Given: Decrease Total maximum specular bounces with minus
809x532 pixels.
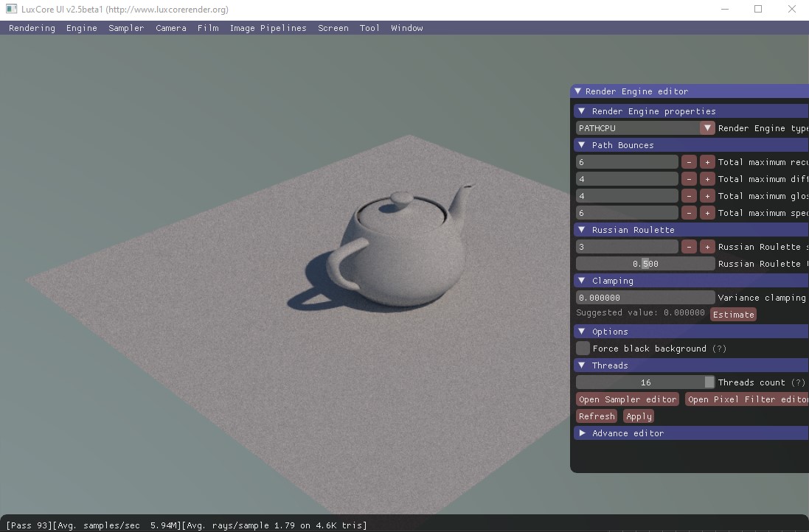Looking at the screenshot, I should click(x=689, y=213).
